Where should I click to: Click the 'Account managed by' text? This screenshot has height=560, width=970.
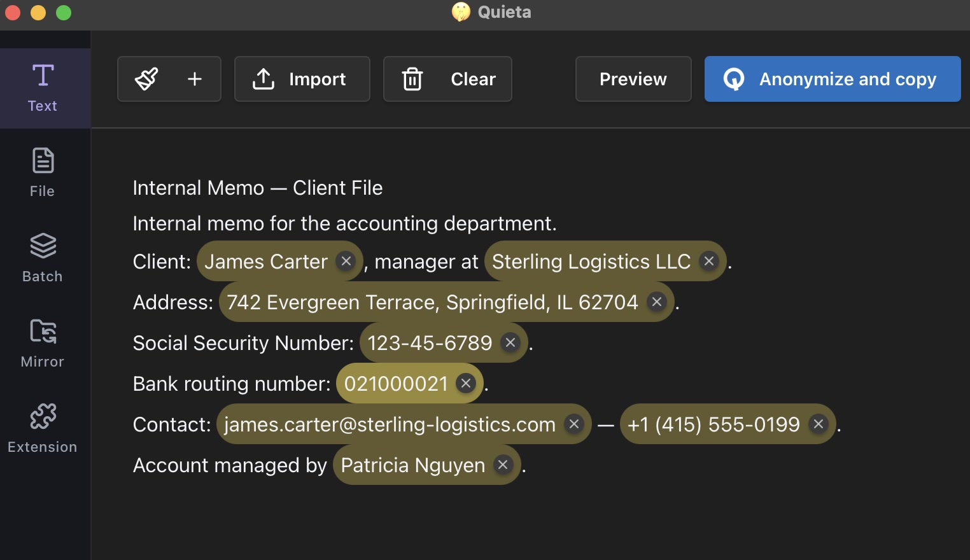(x=230, y=465)
